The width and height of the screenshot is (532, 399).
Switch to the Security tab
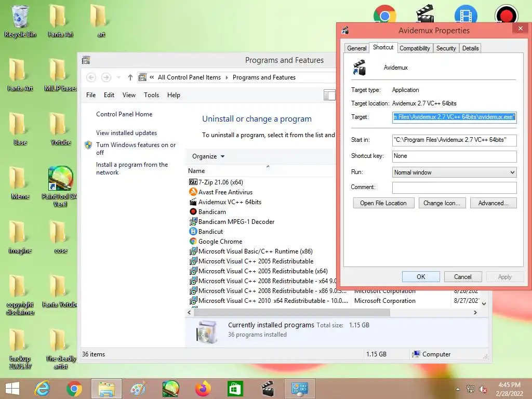point(446,48)
